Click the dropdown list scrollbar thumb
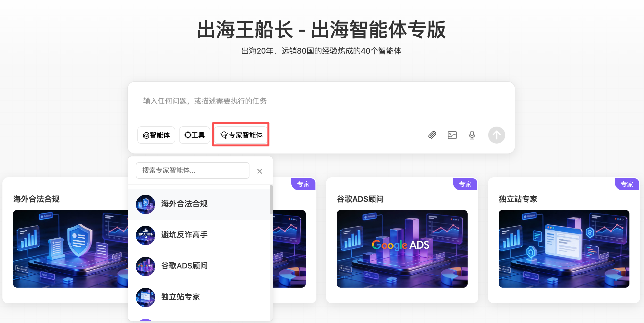 click(271, 200)
